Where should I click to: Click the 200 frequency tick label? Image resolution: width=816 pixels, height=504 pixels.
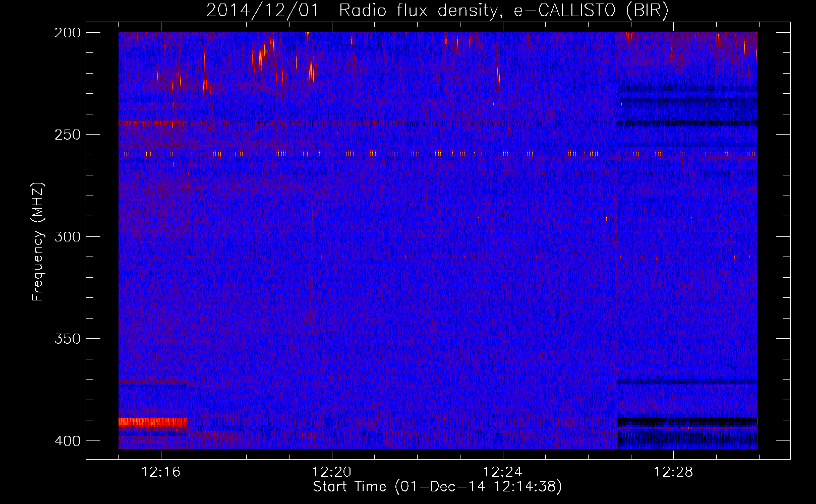(68, 33)
